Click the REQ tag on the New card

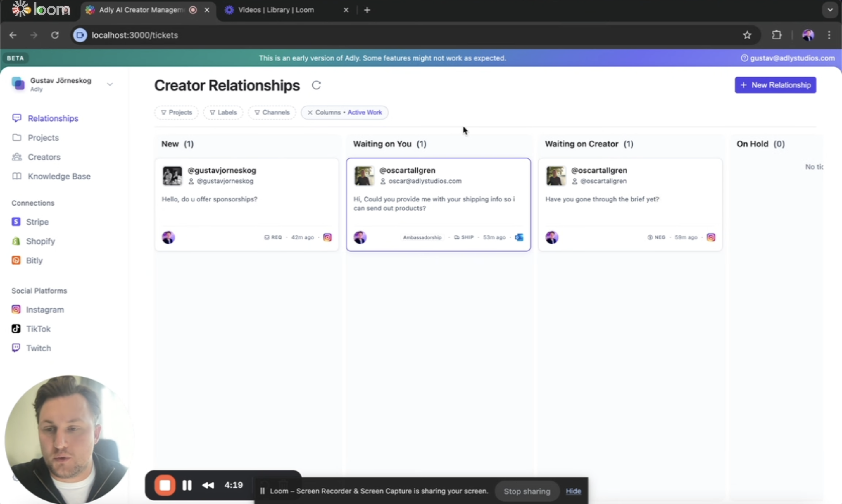(x=273, y=237)
